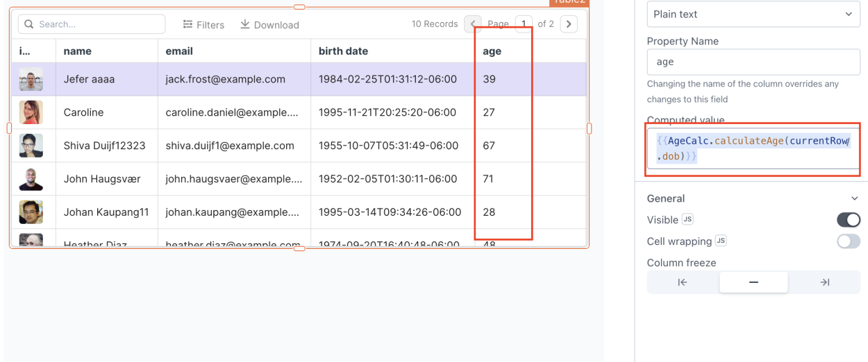Go to the next table page
This screenshot has height=362, width=868.
[569, 24]
